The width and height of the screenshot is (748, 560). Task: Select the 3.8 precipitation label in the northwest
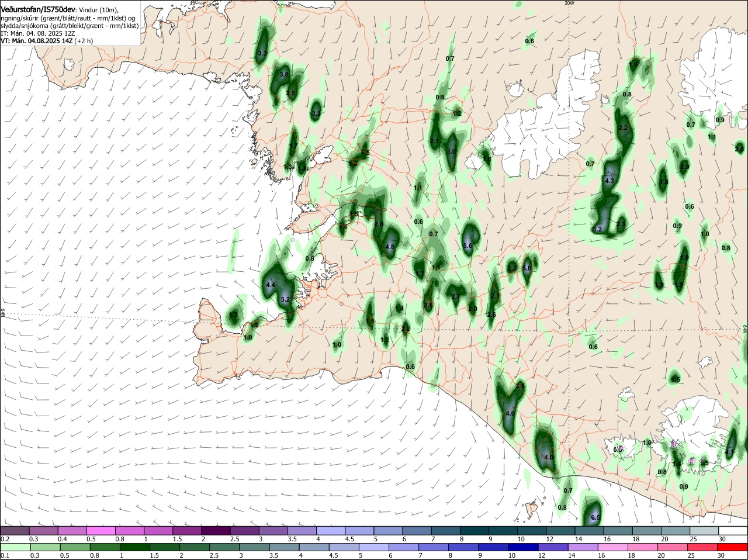[x=285, y=74]
